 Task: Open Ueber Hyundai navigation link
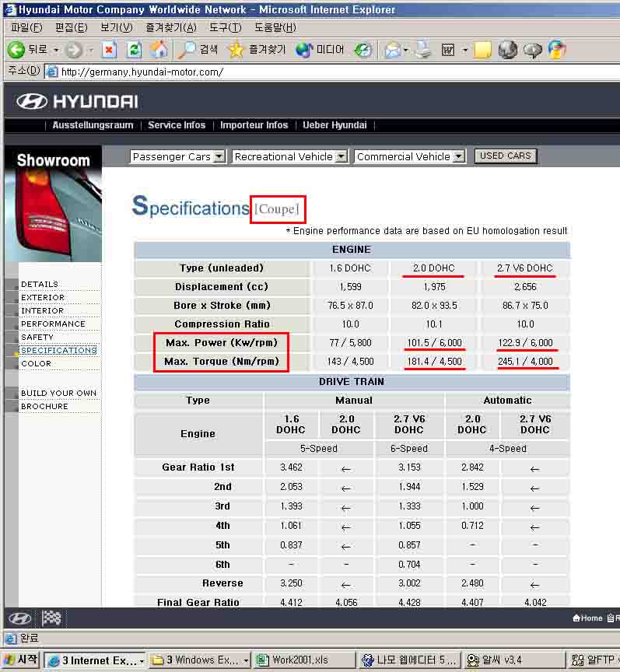pos(335,125)
